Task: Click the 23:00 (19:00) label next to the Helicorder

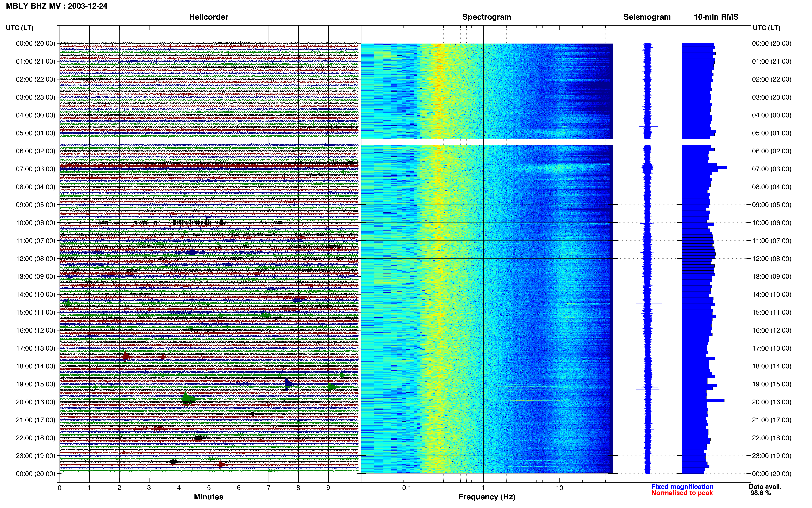Action: click(x=36, y=456)
